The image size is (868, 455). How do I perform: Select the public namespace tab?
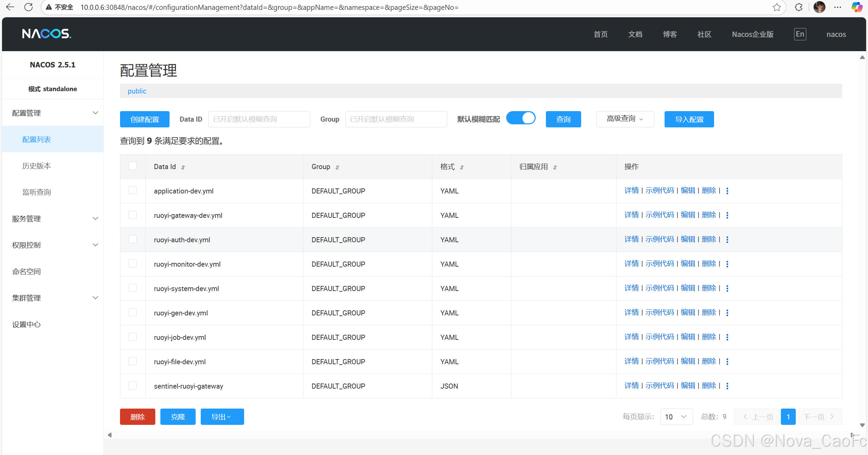pyautogui.click(x=137, y=91)
